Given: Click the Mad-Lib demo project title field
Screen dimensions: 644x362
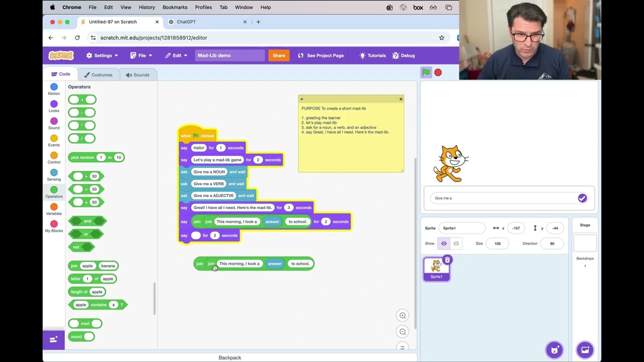Looking at the screenshot, I should [229, 55].
